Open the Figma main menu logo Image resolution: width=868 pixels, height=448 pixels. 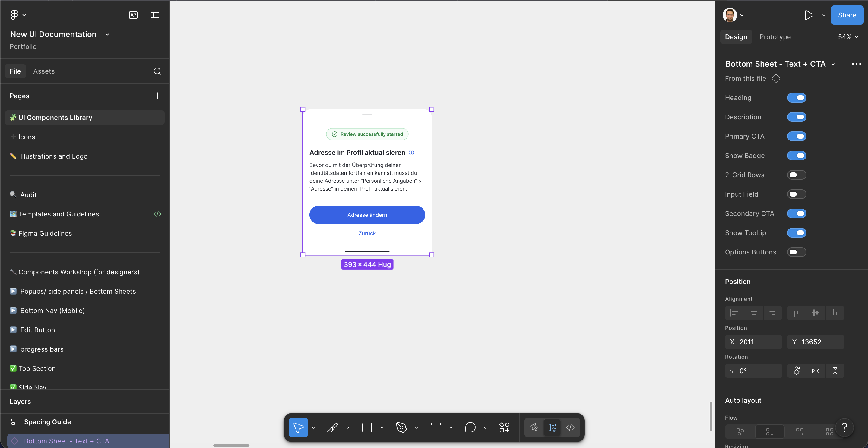pyautogui.click(x=14, y=15)
